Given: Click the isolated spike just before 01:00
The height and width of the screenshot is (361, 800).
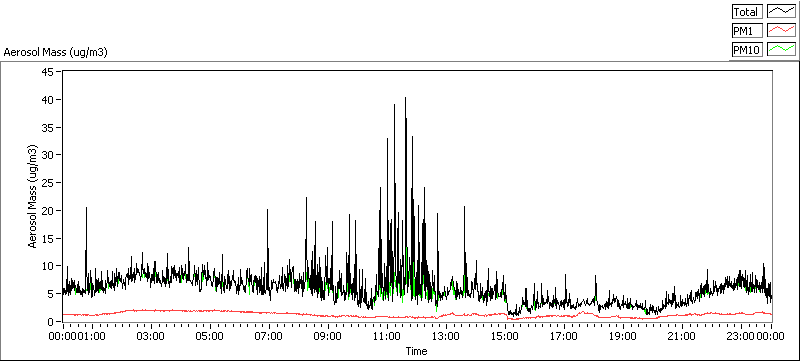Looking at the screenshot, I should (x=86, y=209).
